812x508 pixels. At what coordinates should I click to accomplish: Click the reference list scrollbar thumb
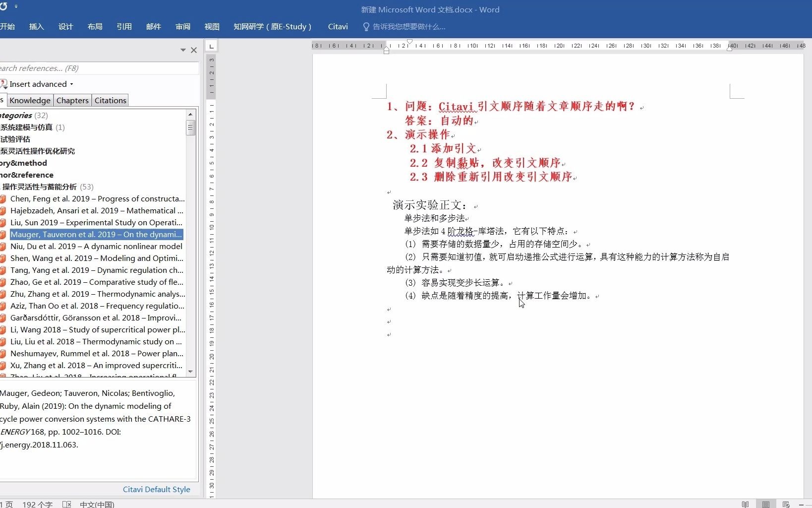190,127
